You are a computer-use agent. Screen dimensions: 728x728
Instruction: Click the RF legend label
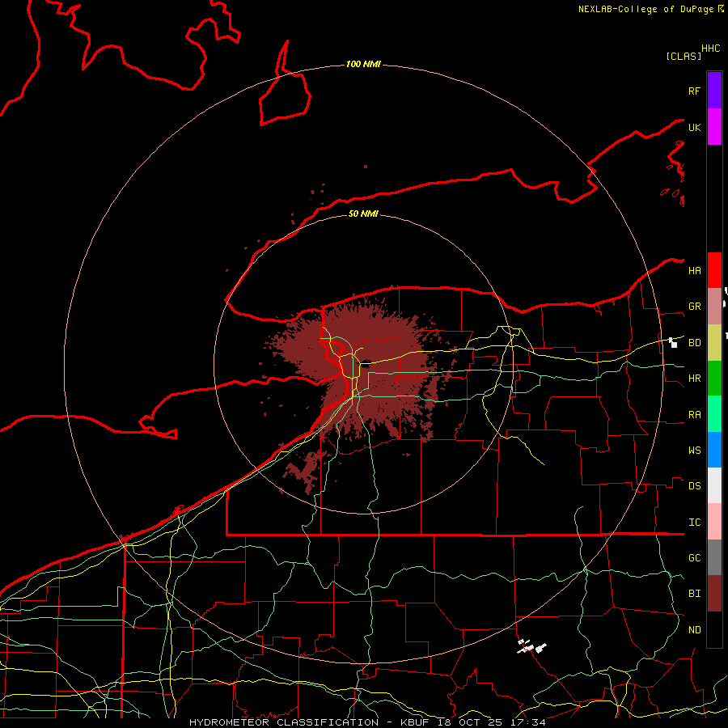coord(694,91)
